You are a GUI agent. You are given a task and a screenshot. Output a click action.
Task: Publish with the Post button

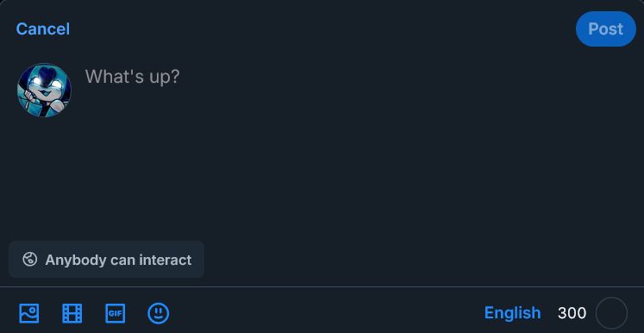pyautogui.click(x=606, y=28)
